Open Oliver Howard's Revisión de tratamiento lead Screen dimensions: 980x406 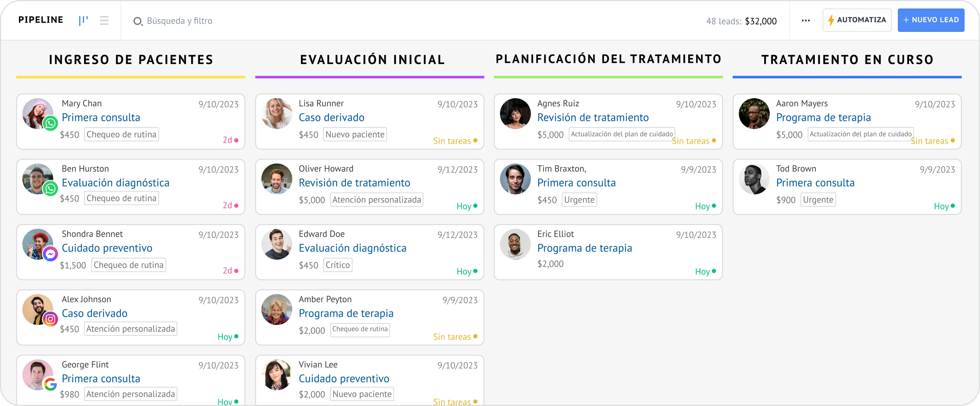[354, 183]
